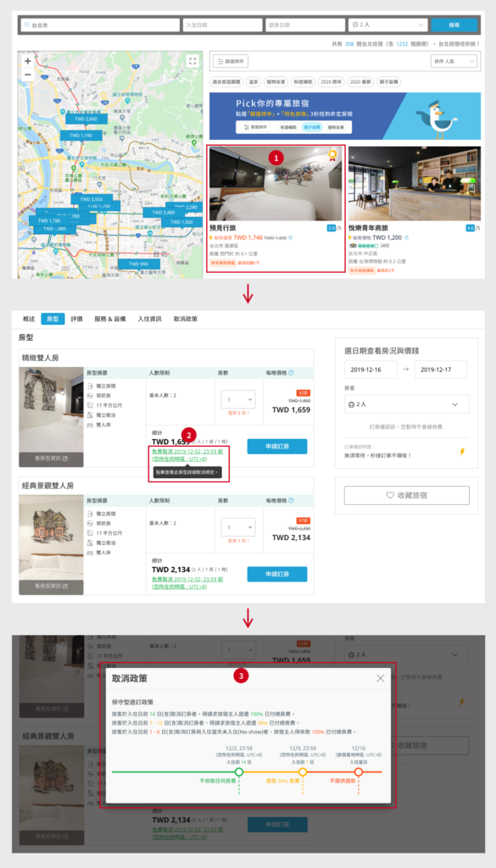The image size is (496, 868).
Task: Open the 排序 人氣 sort dropdown
Action: coord(454,61)
